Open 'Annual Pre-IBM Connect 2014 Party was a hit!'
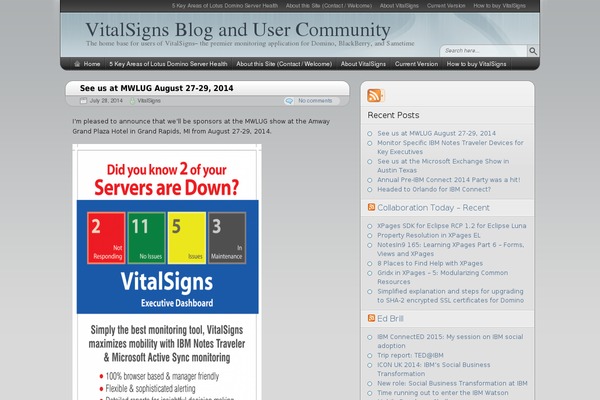 [x=448, y=180]
